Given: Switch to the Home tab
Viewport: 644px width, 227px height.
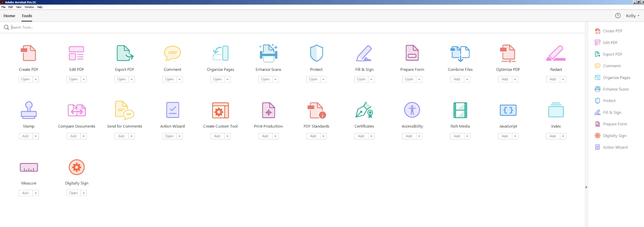Looking at the screenshot, I should (9, 16).
